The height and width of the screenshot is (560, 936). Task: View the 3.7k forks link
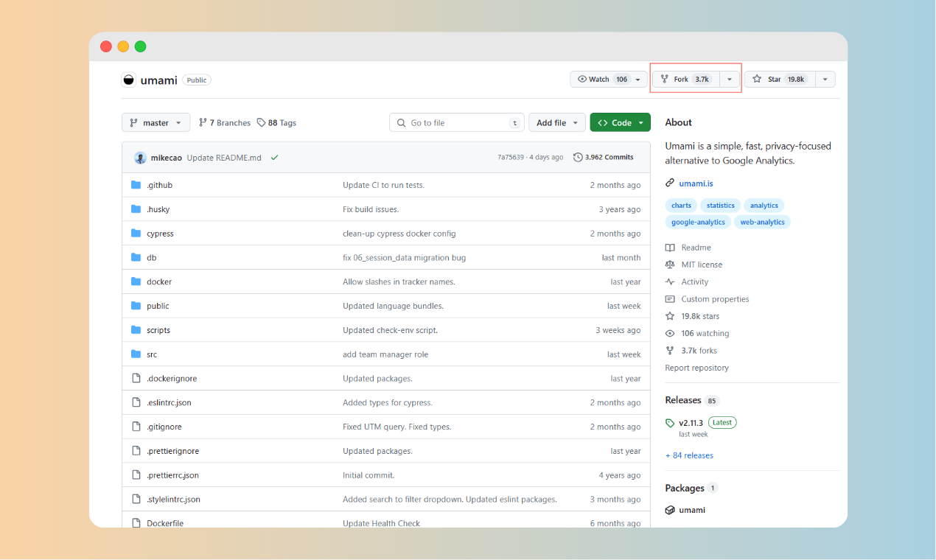point(699,351)
